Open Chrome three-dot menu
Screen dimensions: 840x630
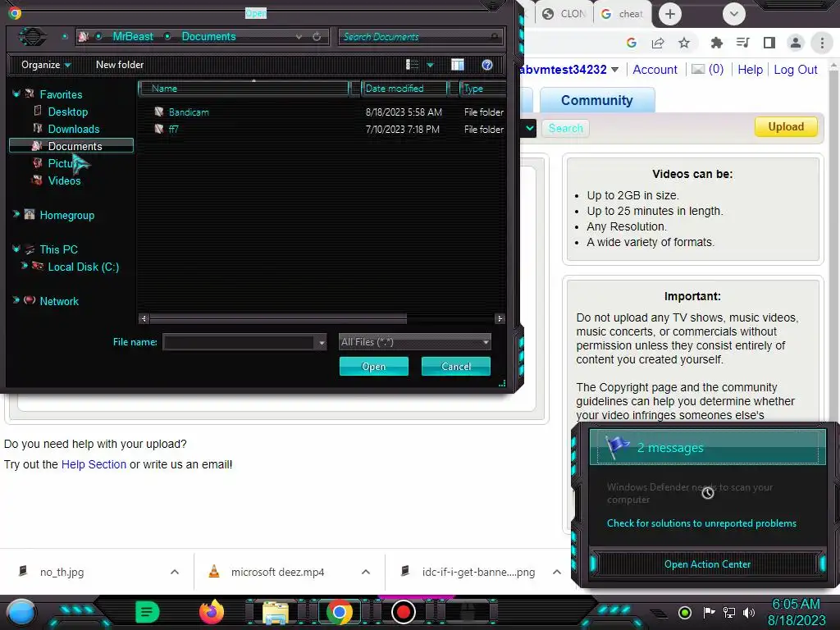coord(822,43)
